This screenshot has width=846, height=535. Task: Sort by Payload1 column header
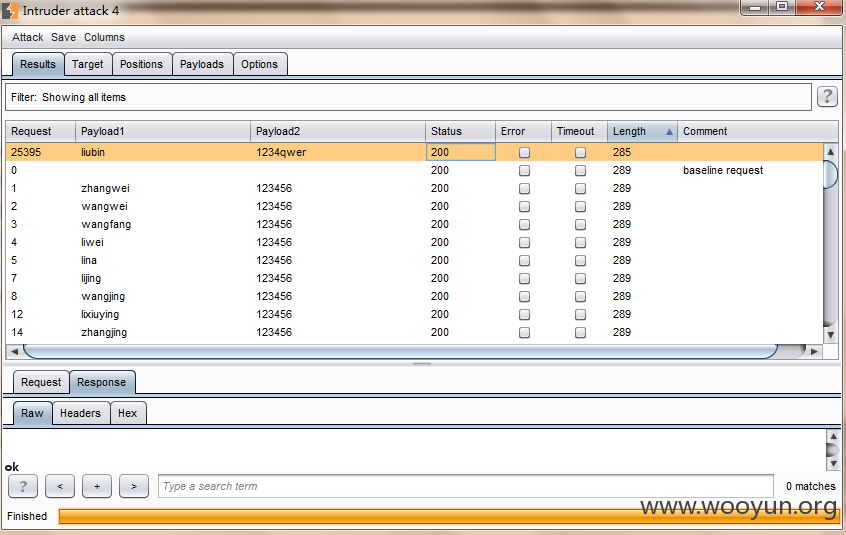[163, 132]
